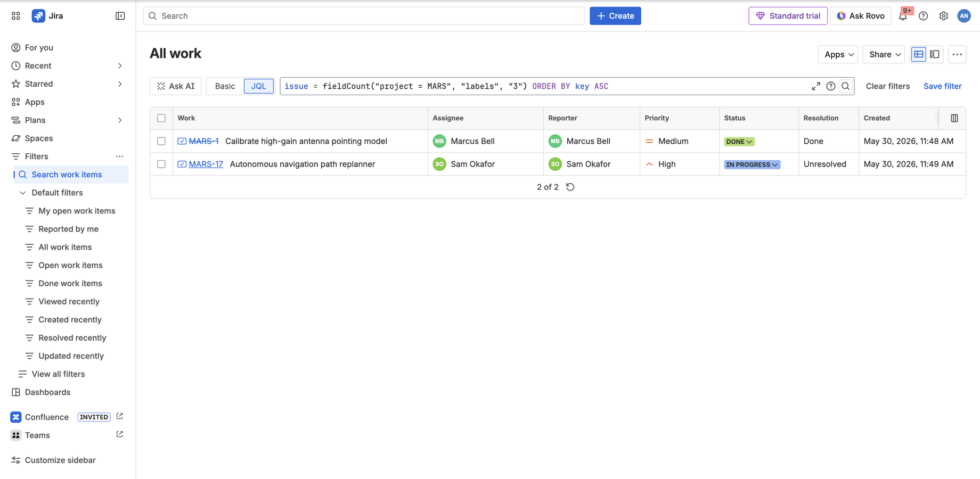Expand the JQL editor with arrows icon
Image resolution: width=980 pixels, height=479 pixels.
(816, 86)
